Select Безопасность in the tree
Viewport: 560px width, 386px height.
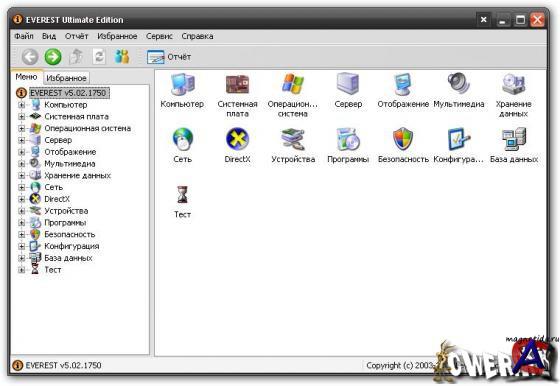70,235
